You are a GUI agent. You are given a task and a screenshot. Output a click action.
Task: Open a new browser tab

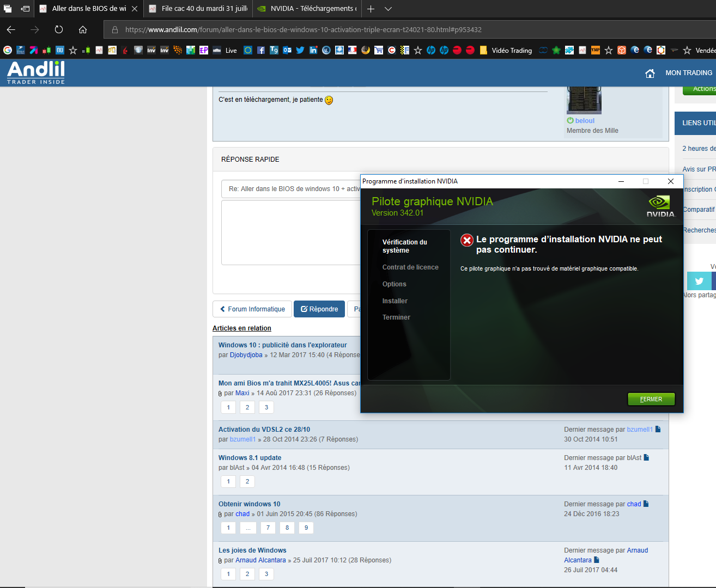(x=371, y=9)
